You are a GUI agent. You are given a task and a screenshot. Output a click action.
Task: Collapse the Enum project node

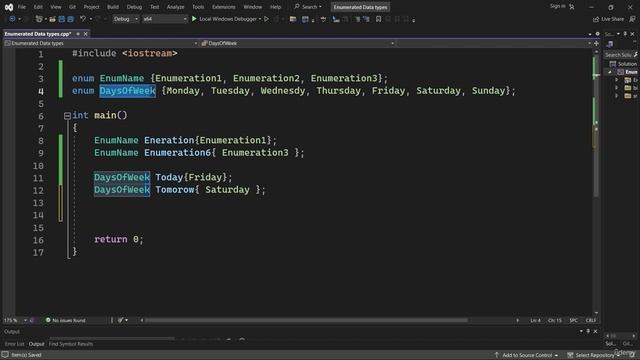click(x=610, y=72)
